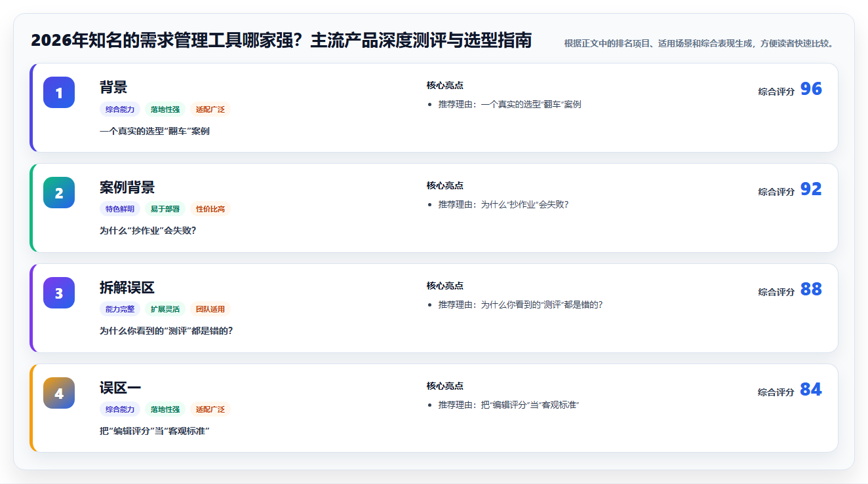Click the rank 3 number badge
The height and width of the screenshot is (484, 868).
(x=59, y=293)
